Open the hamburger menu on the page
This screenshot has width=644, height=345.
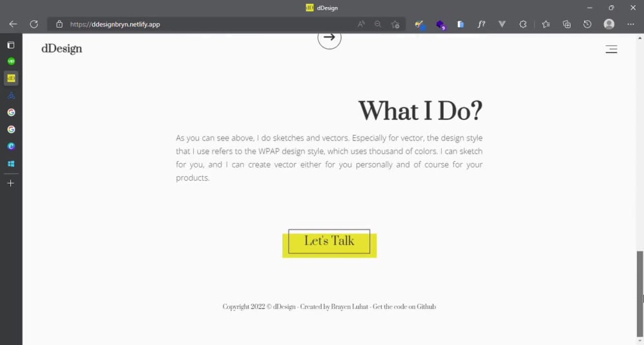[x=611, y=50]
